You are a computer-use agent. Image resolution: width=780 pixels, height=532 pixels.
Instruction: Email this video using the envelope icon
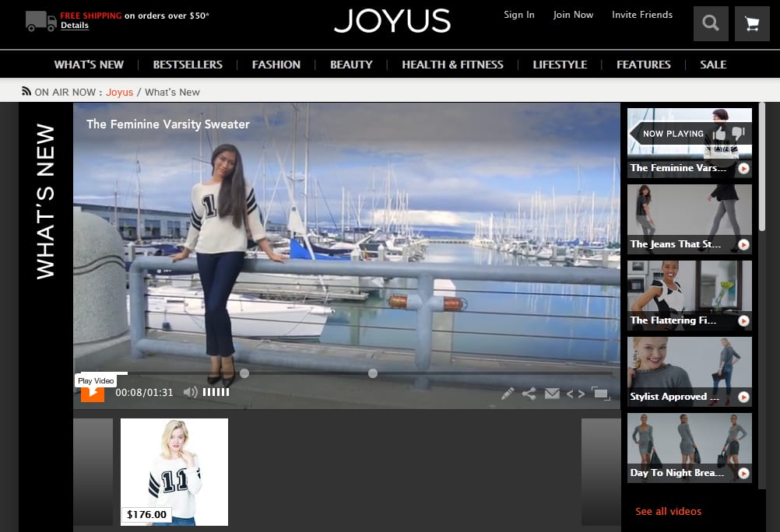click(552, 394)
